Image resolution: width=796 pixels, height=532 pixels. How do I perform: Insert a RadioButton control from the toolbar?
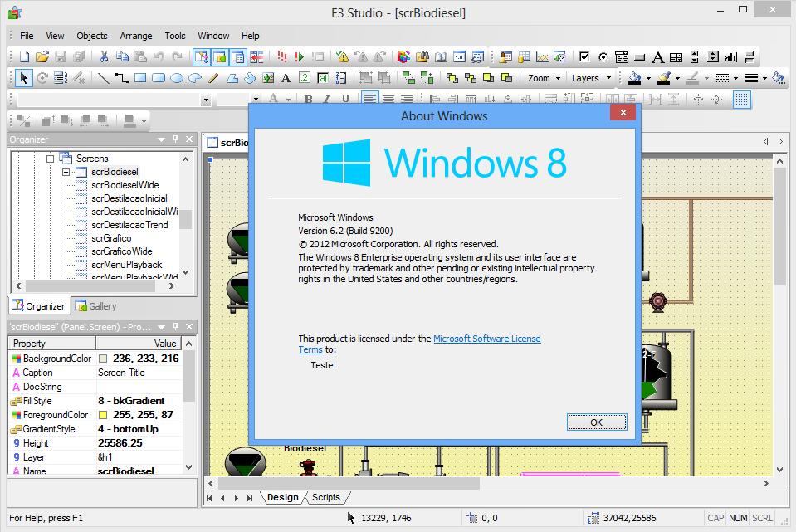[603, 57]
